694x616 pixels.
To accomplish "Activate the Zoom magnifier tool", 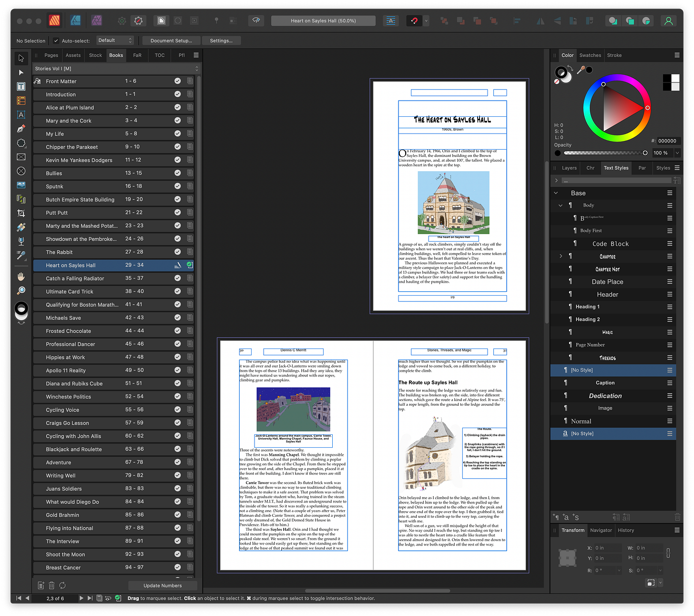I will click(21, 290).
